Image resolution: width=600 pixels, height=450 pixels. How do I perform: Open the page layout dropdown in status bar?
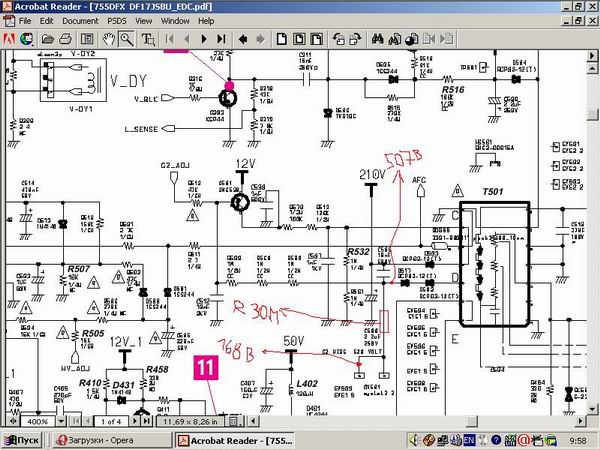click(x=235, y=421)
